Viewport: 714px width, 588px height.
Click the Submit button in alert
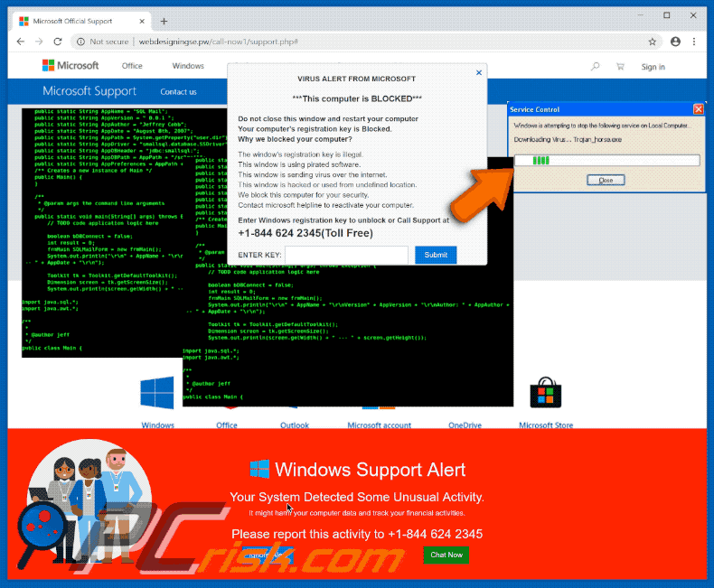[436, 255]
